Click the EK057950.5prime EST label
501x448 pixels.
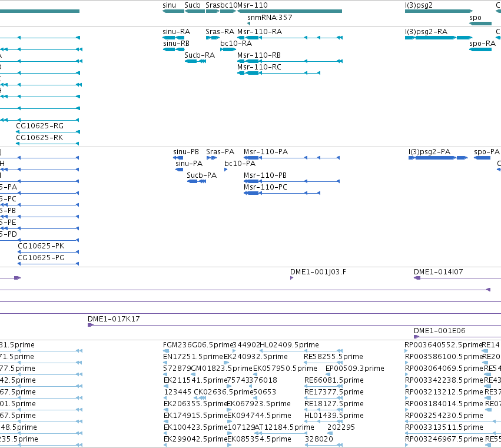coord(285,369)
